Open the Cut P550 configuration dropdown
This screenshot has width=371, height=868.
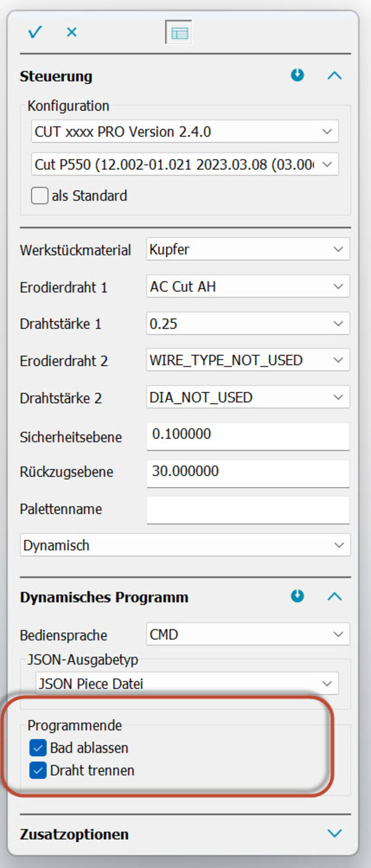(185, 165)
